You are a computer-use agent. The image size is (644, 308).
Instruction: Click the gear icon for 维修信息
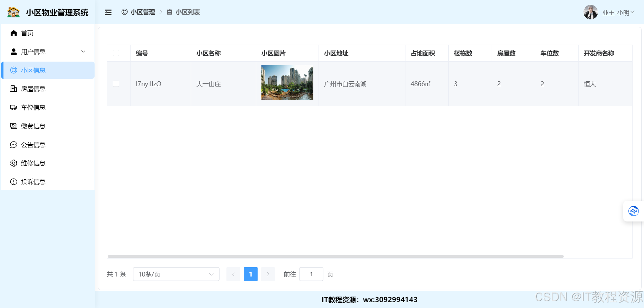(x=14, y=163)
